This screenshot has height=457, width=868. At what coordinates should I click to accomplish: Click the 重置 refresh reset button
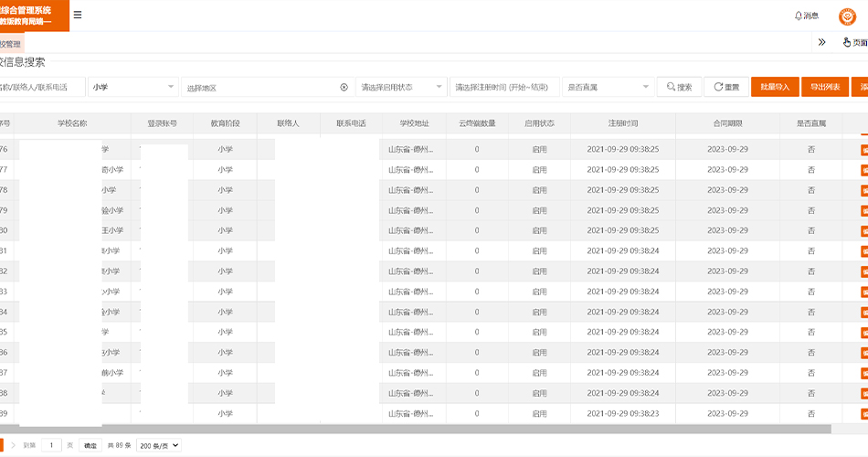click(726, 88)
